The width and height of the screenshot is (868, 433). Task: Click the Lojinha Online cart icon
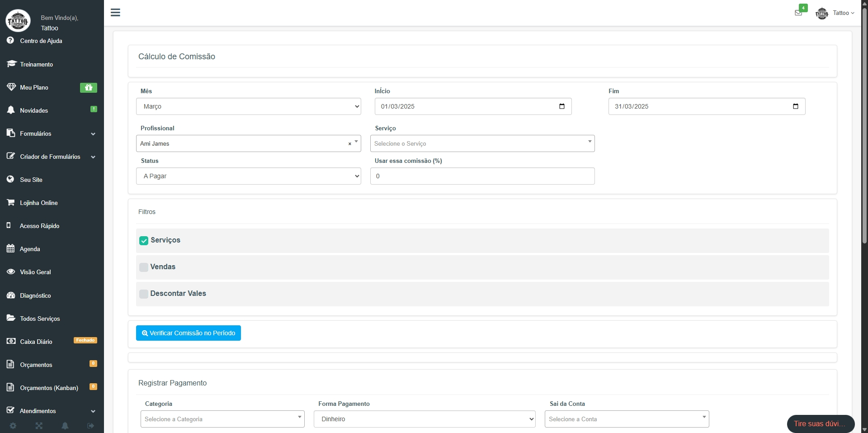point(11,202)
